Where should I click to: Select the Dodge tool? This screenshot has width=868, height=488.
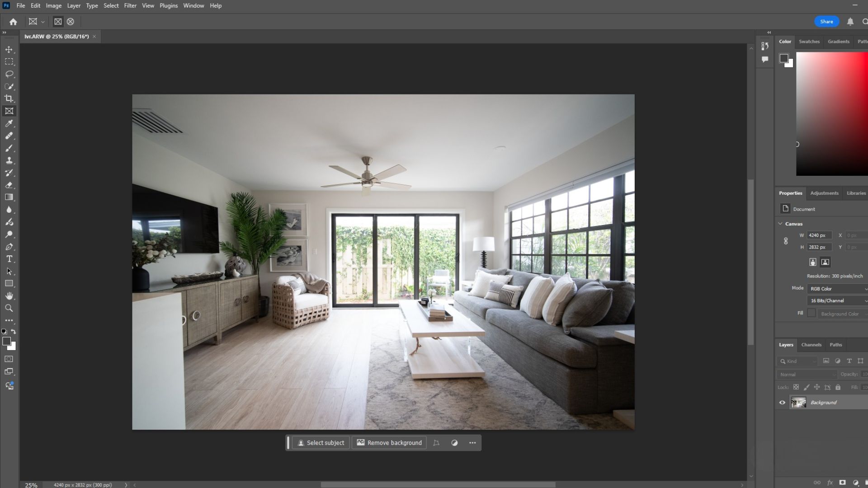click(9, 235)
